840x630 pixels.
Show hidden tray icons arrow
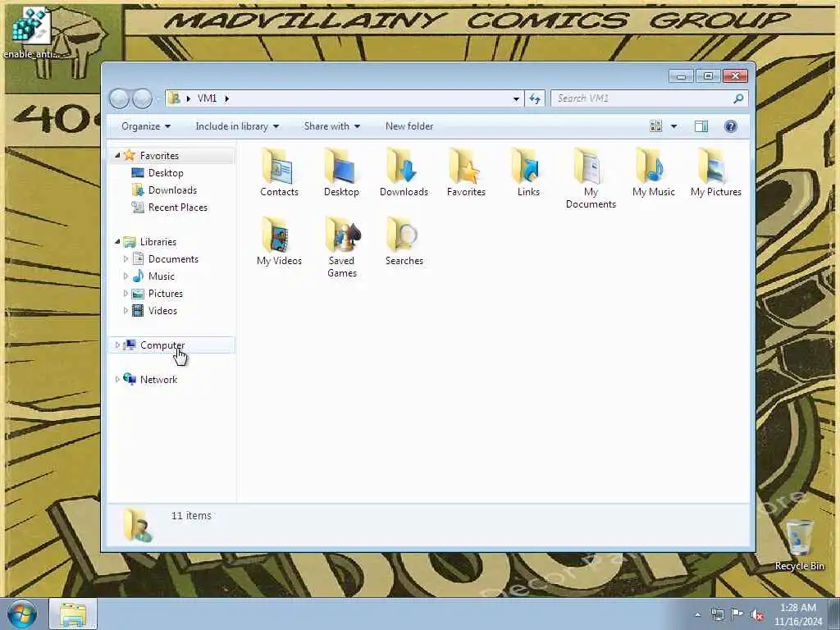click(697, 614)
